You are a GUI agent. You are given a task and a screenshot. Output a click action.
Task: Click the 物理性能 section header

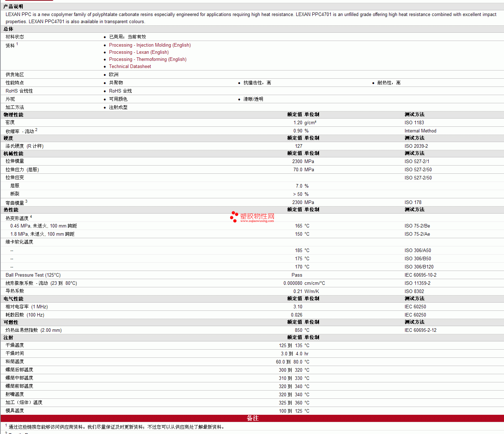click(13, 115)
